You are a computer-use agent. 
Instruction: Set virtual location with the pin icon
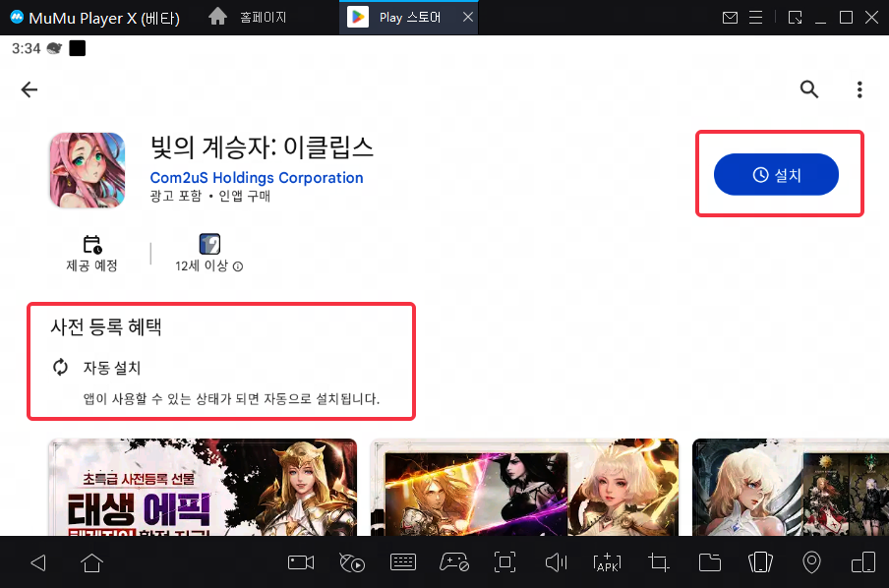click(x=812, y=562)
